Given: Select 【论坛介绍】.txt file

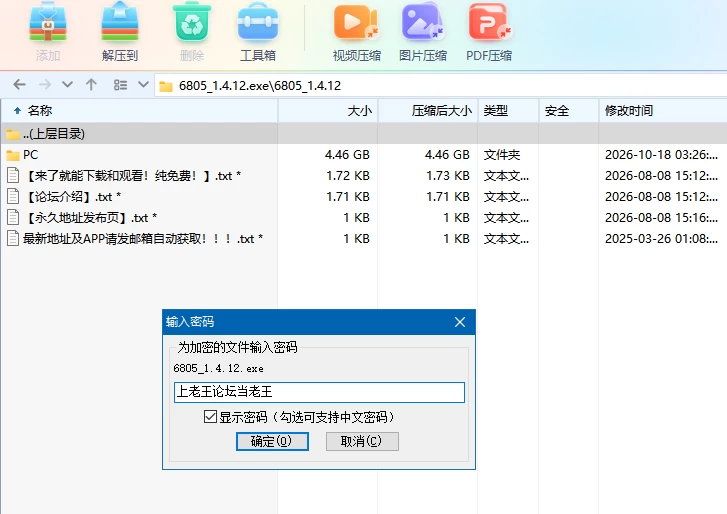Looking at the screenshot, I should click(364, 197).
